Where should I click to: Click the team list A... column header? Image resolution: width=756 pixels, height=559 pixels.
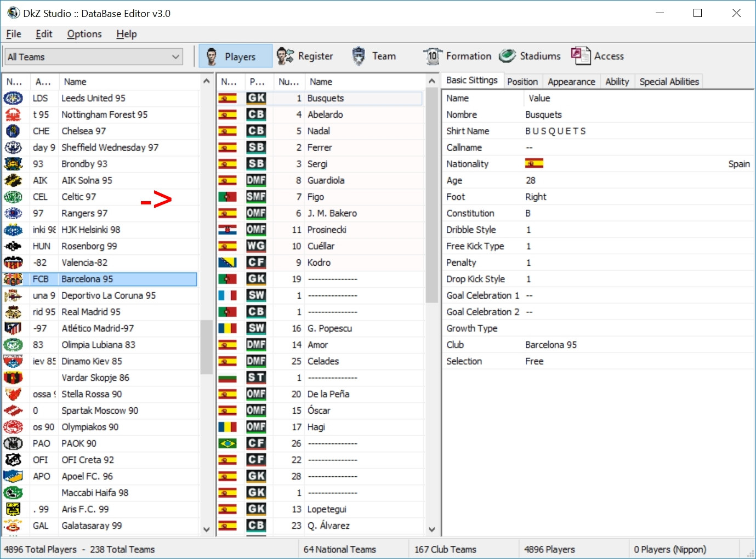coord(43,82)
